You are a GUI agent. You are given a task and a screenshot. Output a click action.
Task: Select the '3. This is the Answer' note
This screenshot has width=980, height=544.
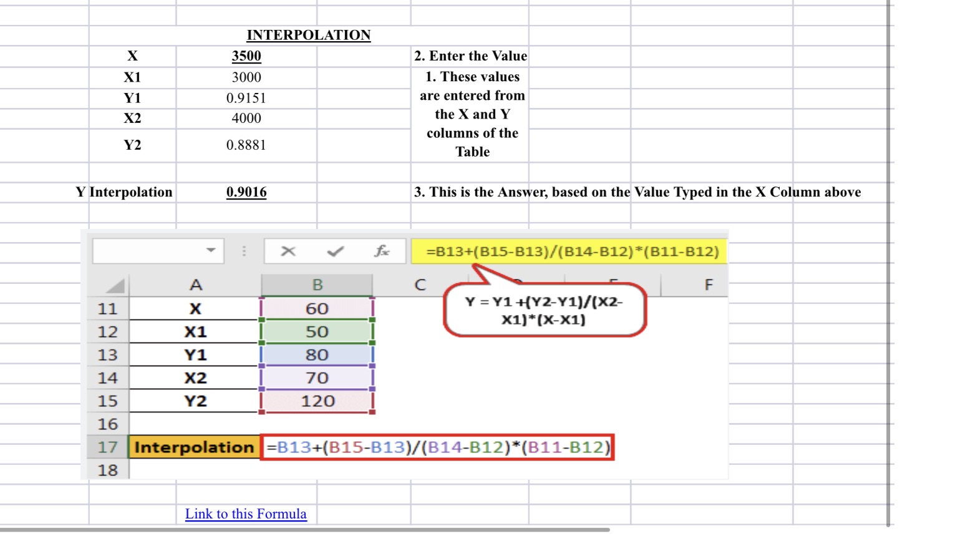click(638, 192)
